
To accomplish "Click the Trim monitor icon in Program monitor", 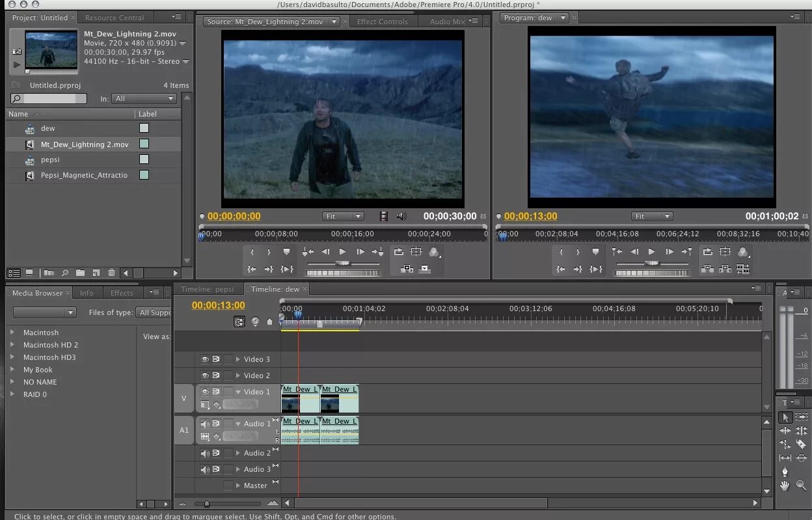I will pos(742,269).
